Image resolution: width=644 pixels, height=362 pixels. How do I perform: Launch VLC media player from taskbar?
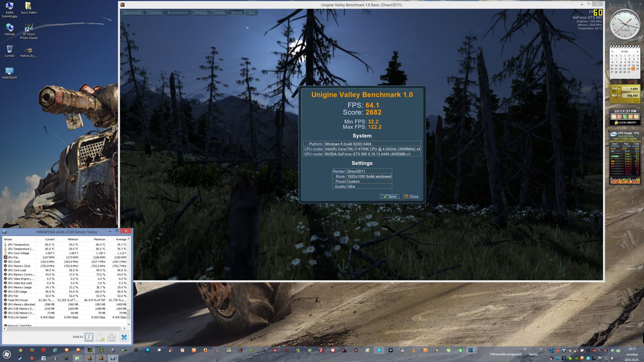click(x=414, y=350)
